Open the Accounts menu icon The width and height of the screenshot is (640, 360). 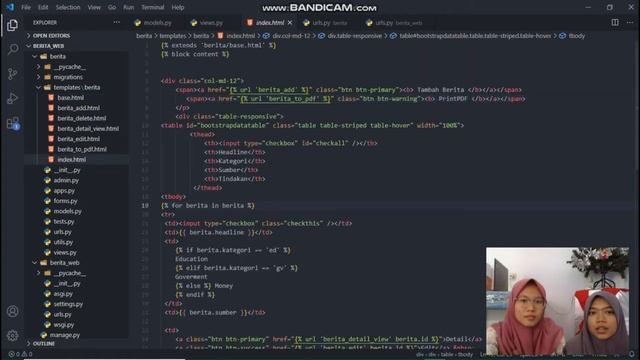click(x=13, y=311)
